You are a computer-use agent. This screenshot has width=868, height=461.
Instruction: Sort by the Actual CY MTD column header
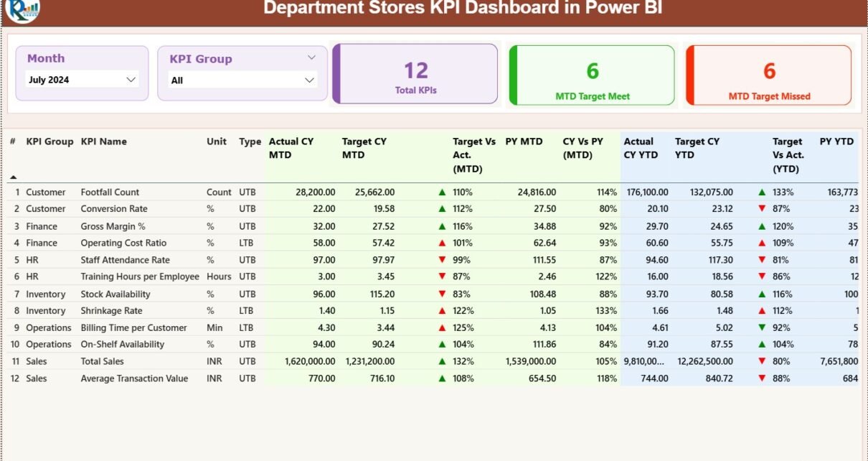click(x=291, y=148)
